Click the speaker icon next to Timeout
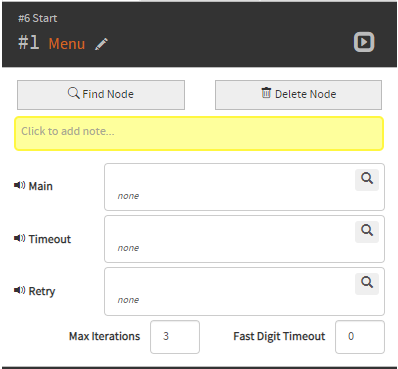 [19, 238]
